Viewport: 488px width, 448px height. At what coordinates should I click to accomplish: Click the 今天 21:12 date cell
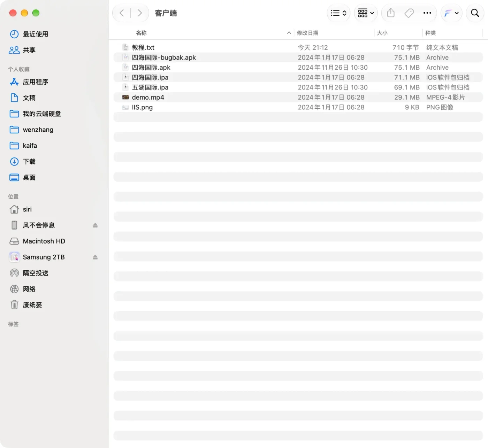click(313, 47)
